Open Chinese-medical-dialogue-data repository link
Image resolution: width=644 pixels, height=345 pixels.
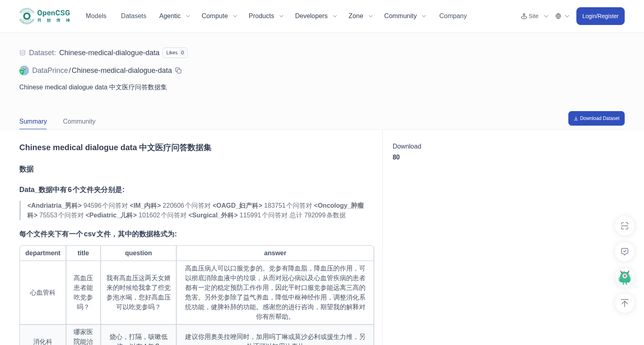click(x=122, y=70)
